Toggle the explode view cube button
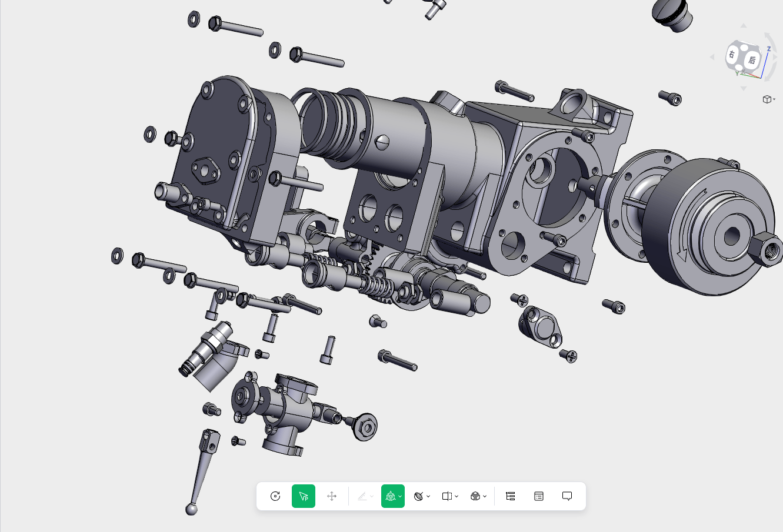Image resolution: width=783 pixels, height=532 pixels. 390,496
